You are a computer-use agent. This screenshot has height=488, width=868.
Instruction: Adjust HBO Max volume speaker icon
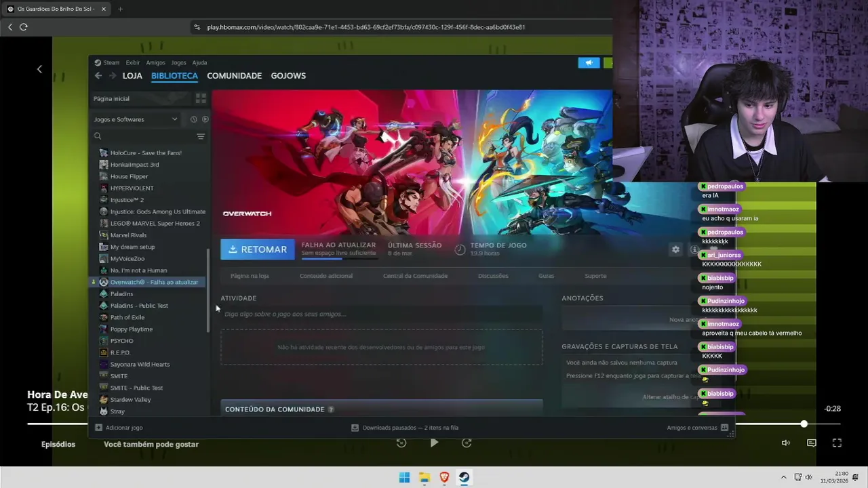[785, 443]
